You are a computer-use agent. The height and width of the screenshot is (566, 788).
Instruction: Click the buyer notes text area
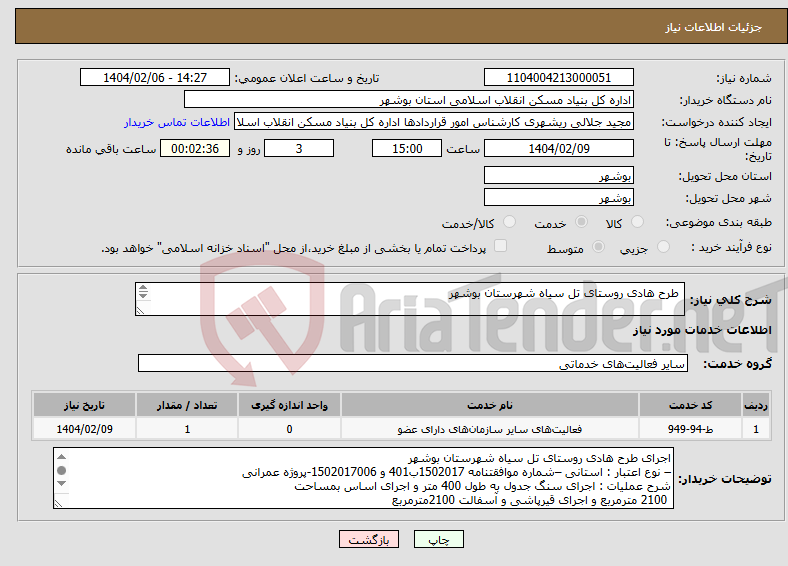click(x=363, y=478)
